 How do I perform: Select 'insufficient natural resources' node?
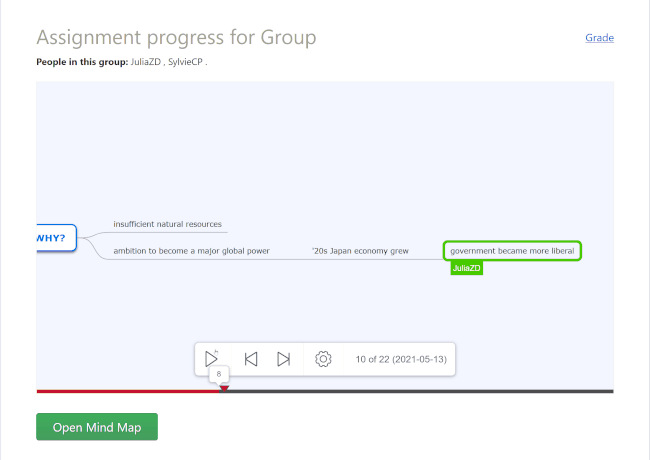pyautogui.click(x=167, y=224)
